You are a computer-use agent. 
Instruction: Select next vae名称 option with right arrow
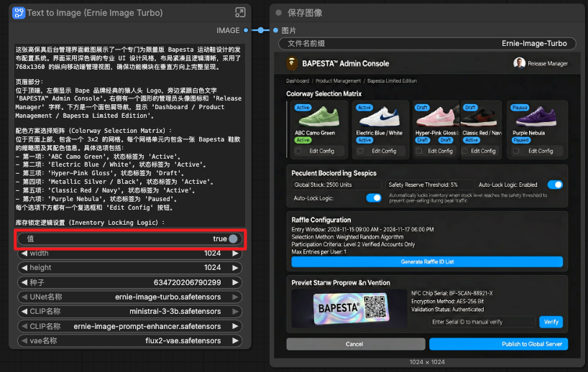click(x=236, y=340)
